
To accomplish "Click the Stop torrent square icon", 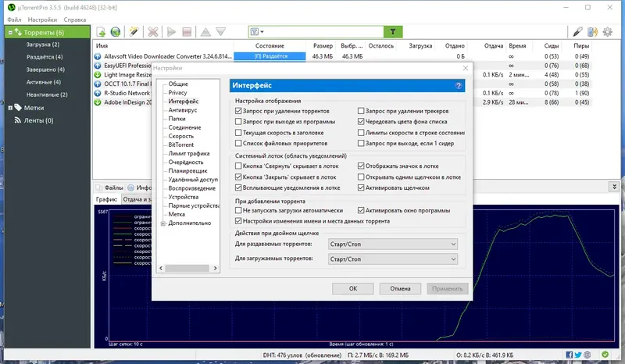I will 187,32.
